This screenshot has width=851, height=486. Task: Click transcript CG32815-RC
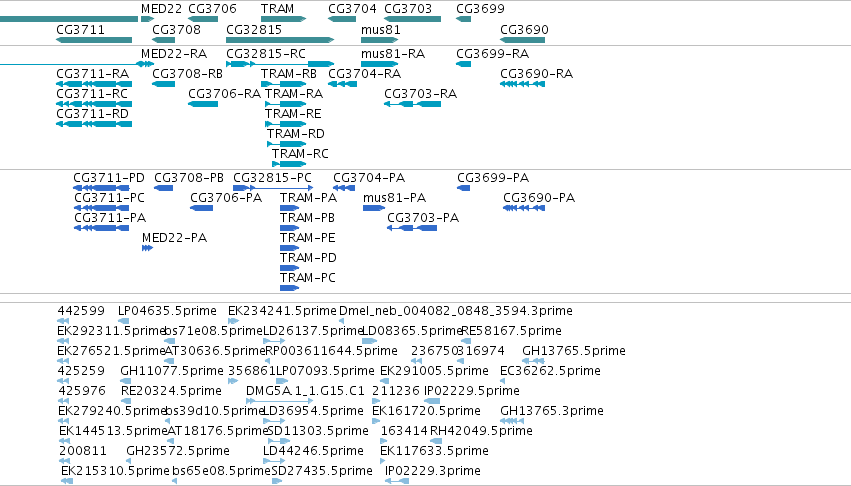click(266, 54)
